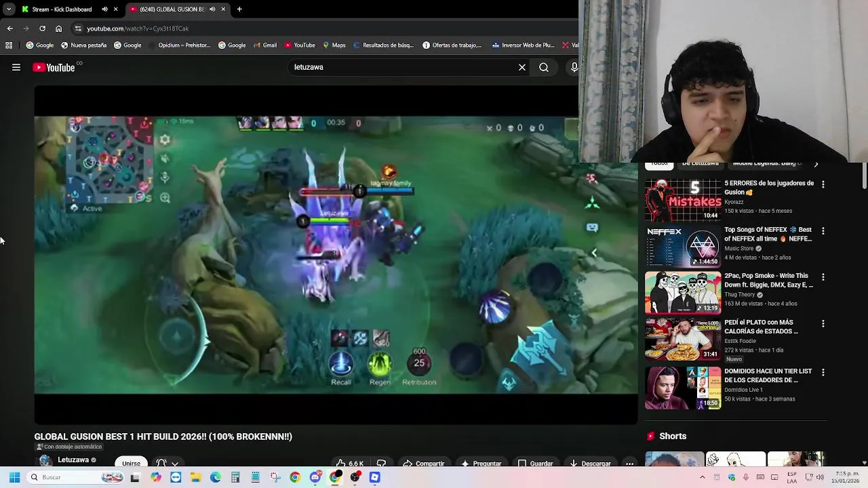868x488 pixels.
Task: Click the taskbar Buscar search box
Action: click(x=76, y=477)
